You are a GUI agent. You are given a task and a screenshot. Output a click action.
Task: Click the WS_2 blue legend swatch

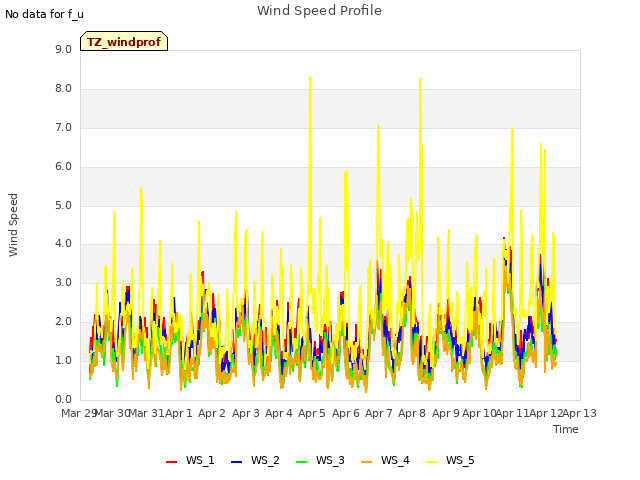(236, 461)
